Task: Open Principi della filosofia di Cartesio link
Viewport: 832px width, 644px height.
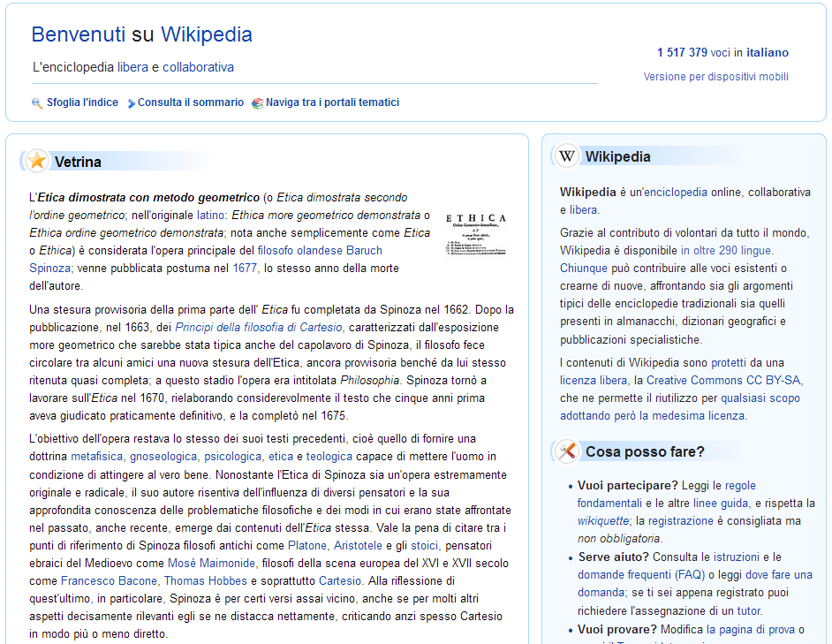Action: coord(259,327)
